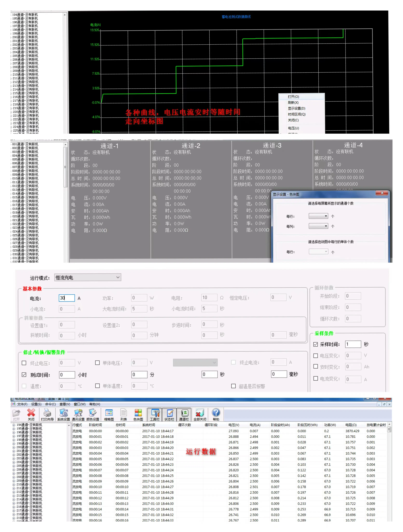Expand 210通道 node in the data window tree
This screenshot has width=403, height=532.
click(14, 484)
